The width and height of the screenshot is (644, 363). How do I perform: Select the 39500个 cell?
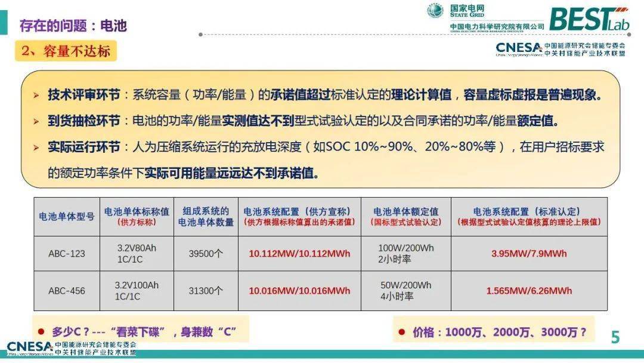pyautogui.click(x=206, y=254)
